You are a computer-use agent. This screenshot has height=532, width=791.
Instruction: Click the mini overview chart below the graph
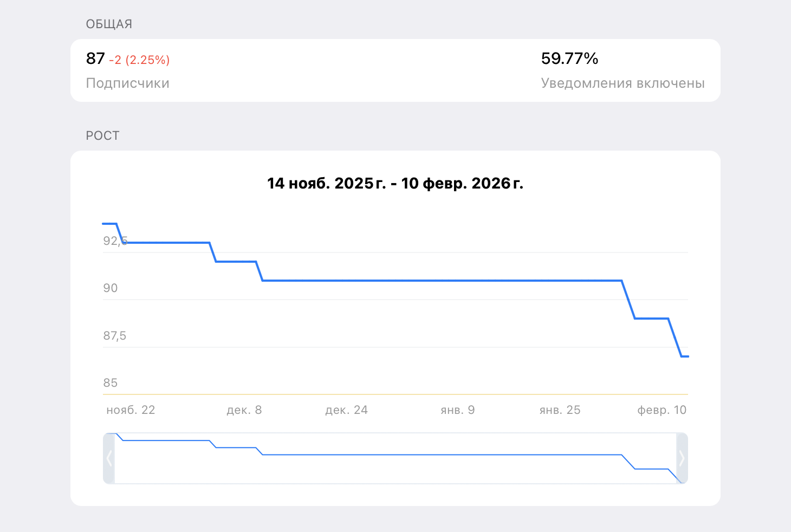tap(395, 458)
